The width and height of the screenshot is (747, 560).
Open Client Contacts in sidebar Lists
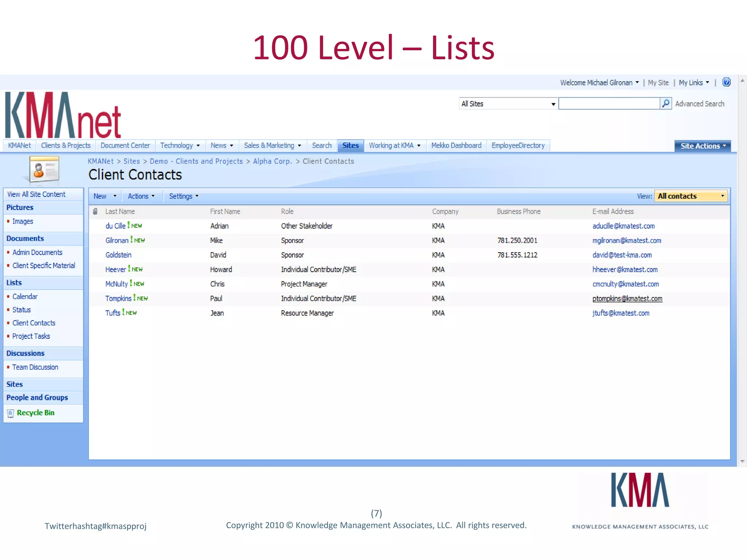34,323
